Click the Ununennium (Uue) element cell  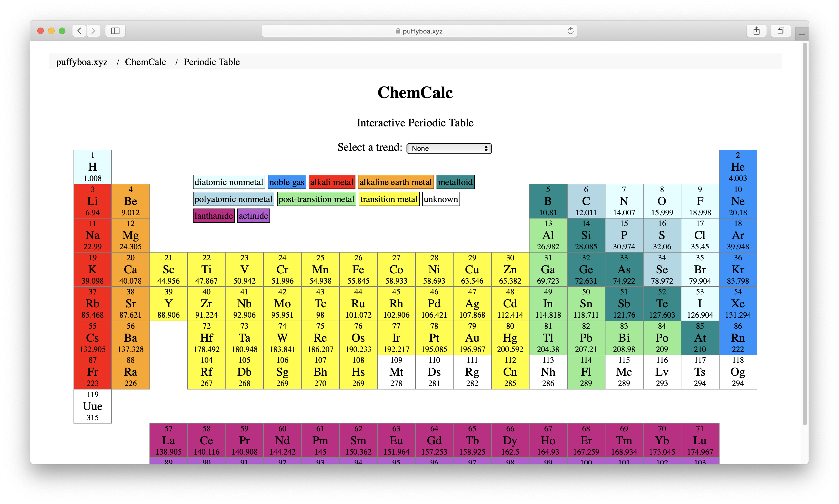(93, 406)
